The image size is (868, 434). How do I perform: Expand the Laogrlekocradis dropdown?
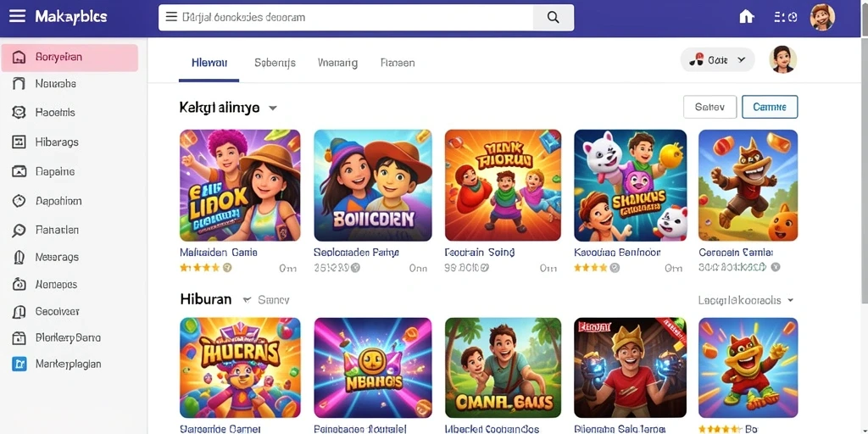click(x=746, y=300)
